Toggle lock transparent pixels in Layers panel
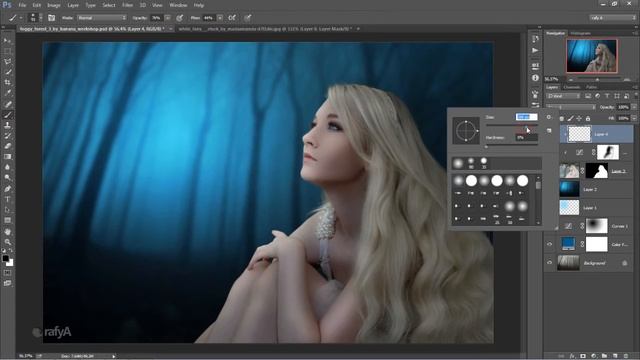Screen dimensions: 640x360 coord(562,118)
